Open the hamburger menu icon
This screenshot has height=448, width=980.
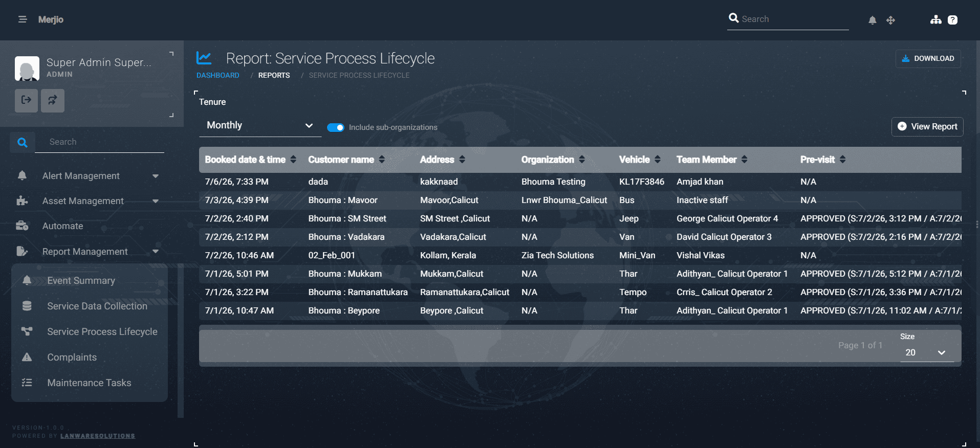[x=23, y=19]
